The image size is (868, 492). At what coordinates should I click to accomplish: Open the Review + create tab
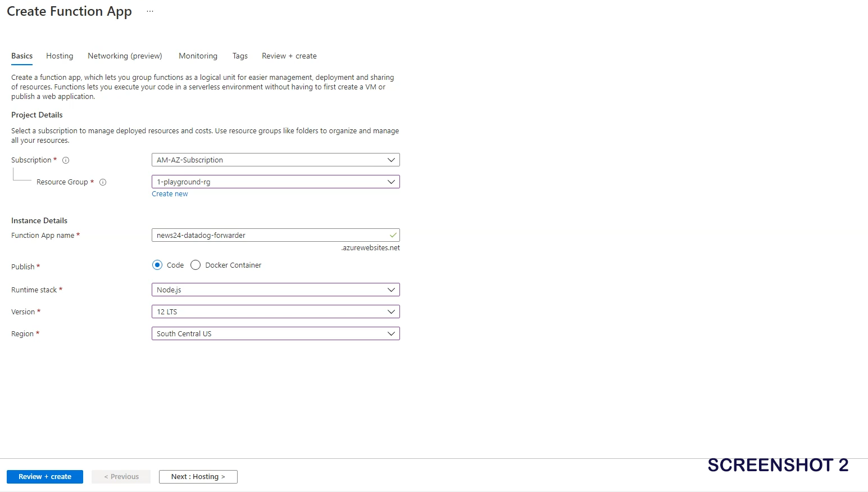click(x=289, y=56)
